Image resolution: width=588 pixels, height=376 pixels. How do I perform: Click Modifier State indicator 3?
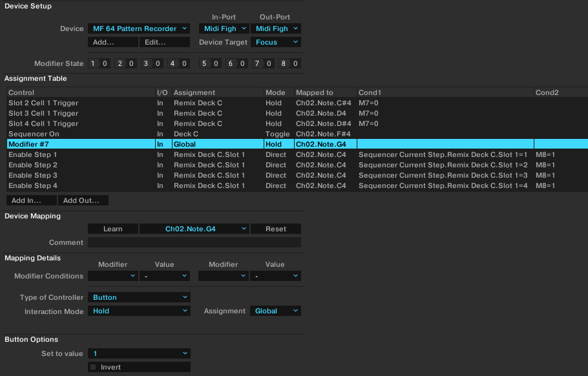152,63
